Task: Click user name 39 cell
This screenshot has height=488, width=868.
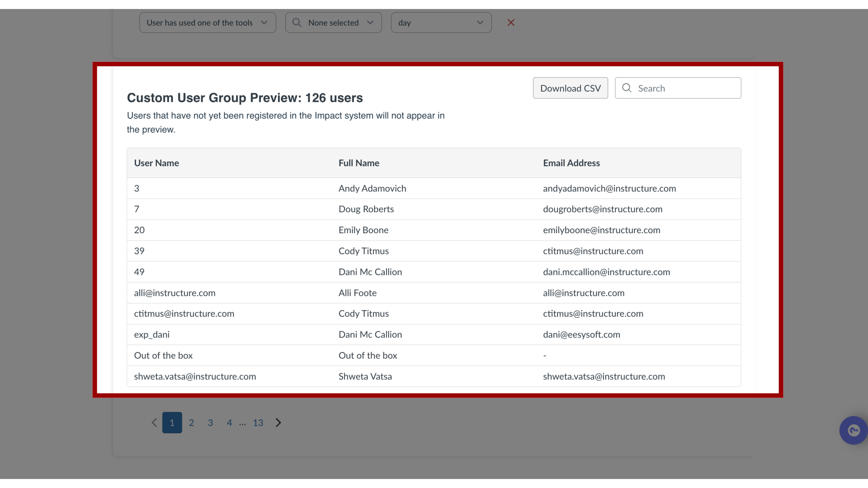Action: tap(139, 251)
